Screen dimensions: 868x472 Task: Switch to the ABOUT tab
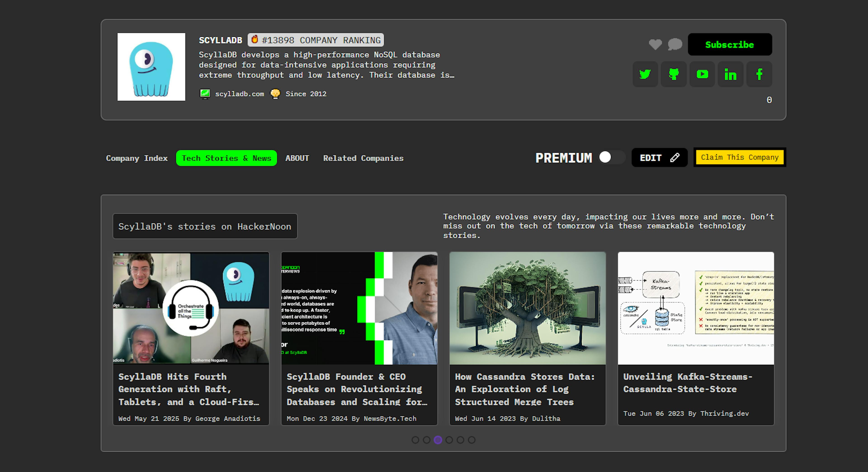[x=297, y=158]
